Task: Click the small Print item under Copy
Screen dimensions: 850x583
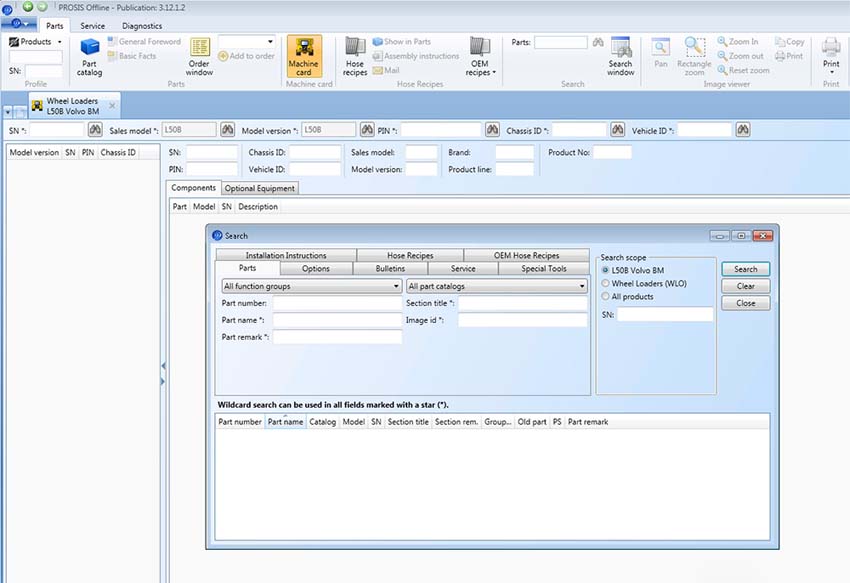Action: (x=790, y=56)
